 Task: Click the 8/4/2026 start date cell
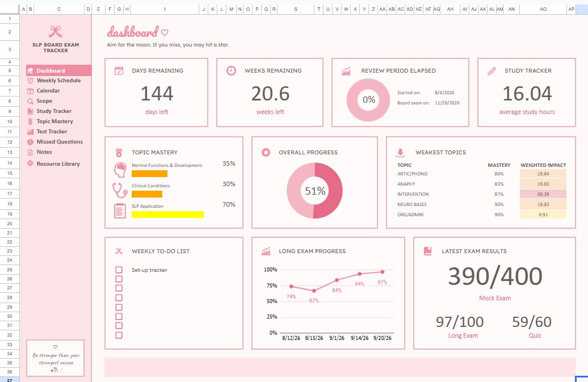coord(444,93)
